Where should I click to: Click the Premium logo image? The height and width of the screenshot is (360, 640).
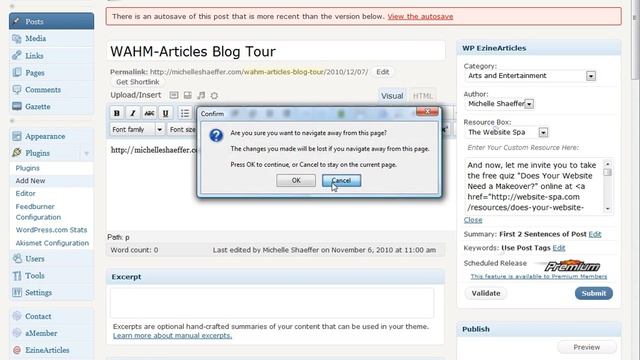click(x=572, y=266)
